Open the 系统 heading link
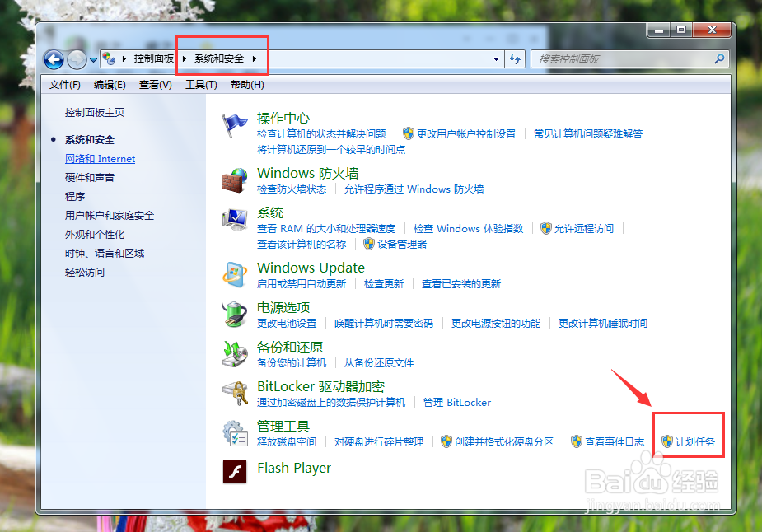 [x=270, y=212]
